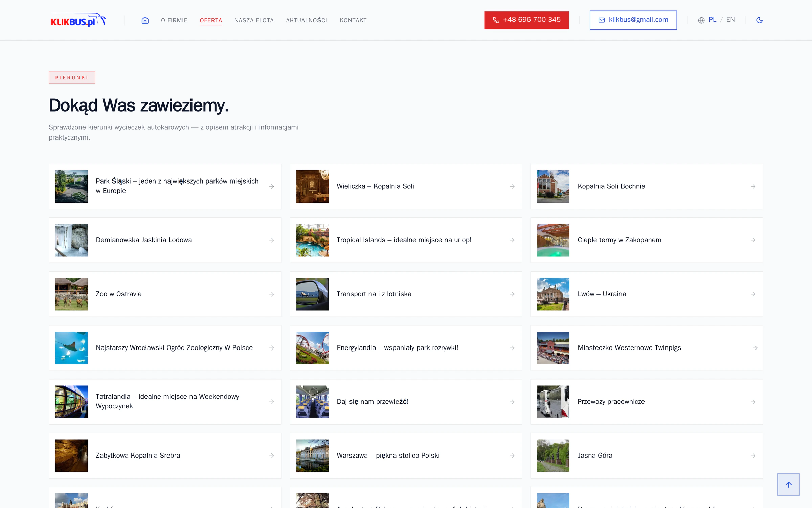The height and width of the screenshot is (508, 812).
Task: Click the home icon in navigation
Action: coord(145,20)
